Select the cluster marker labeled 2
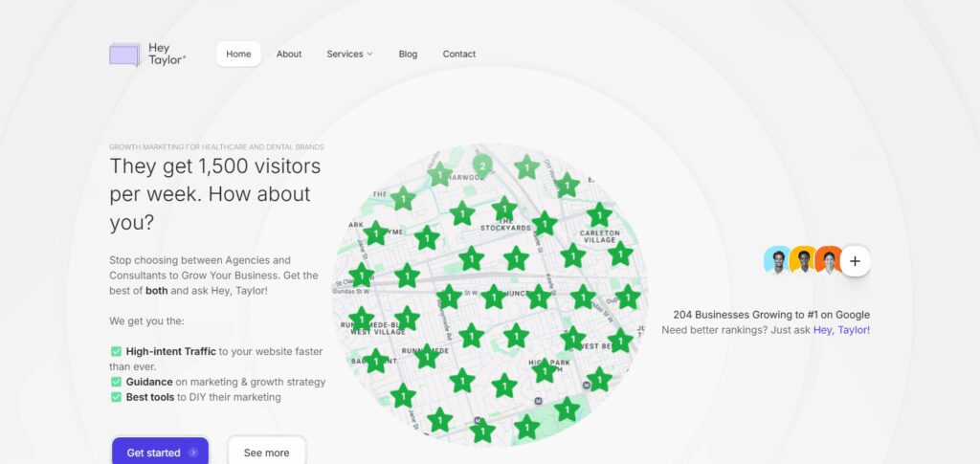The height and width of the screenshot is (464, 980). (x=482, y=166)
